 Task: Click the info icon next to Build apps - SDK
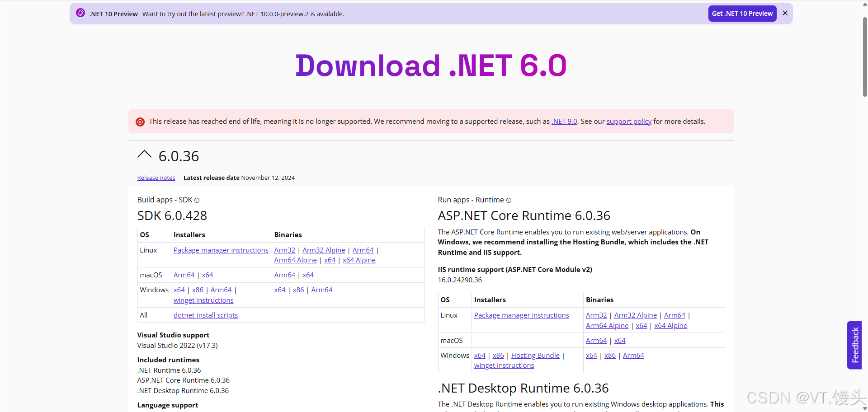tap(197, 200)
